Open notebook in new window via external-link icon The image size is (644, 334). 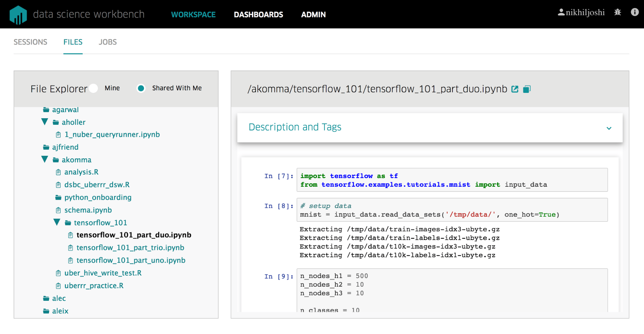515,89
